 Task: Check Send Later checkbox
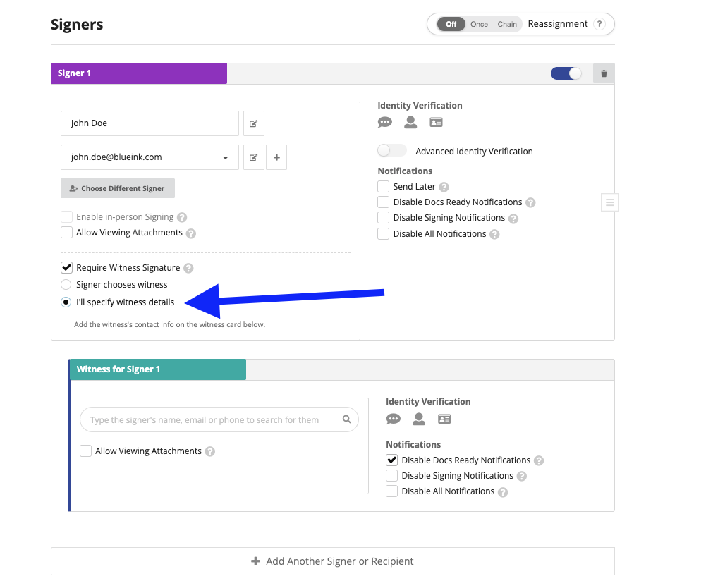coord(384,186)
